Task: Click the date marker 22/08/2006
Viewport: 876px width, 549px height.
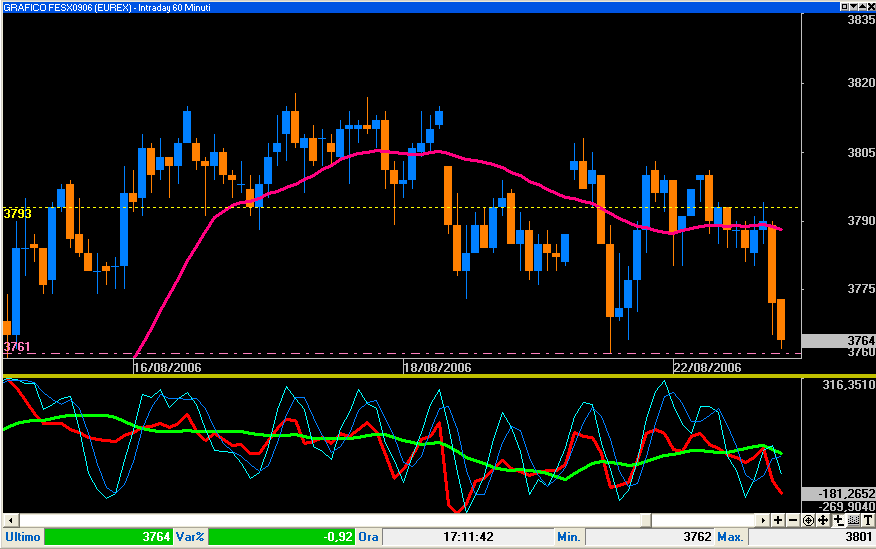Action: (x=707, y=367)
